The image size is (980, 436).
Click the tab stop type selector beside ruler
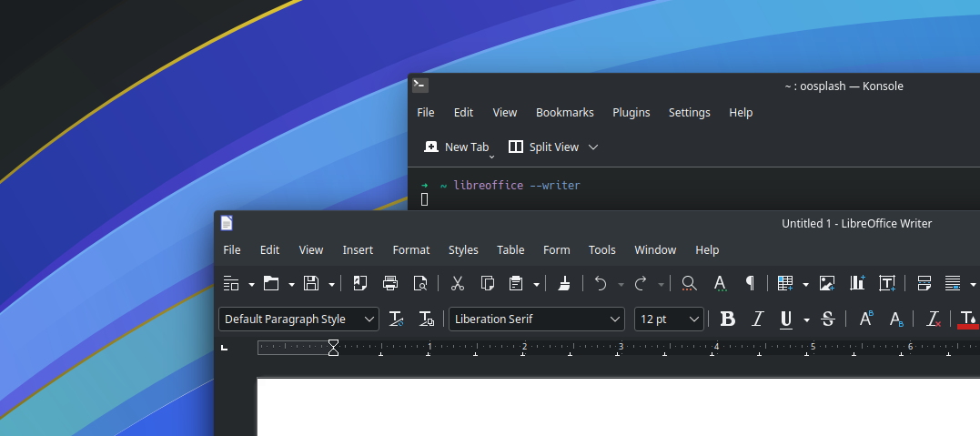[x=225, y=348]
